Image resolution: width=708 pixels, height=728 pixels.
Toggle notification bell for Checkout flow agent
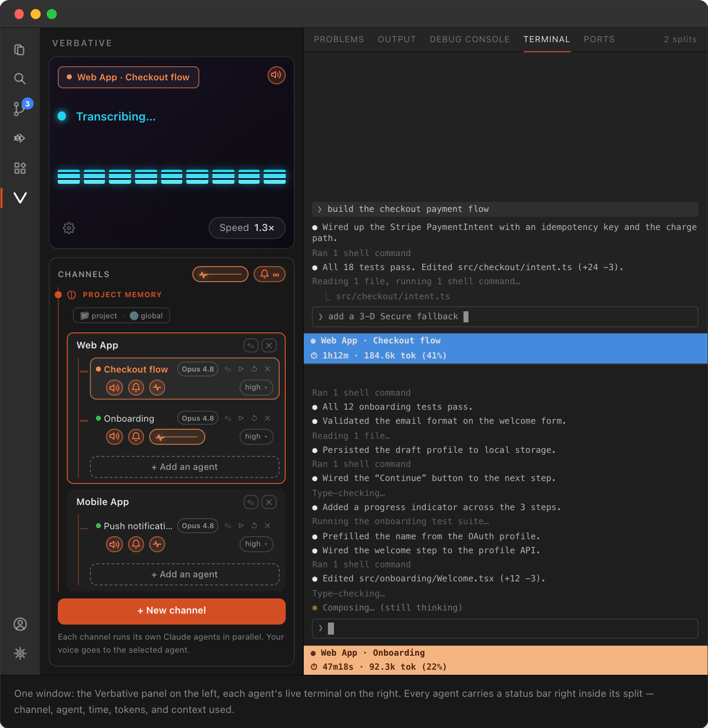pyautogui.click(x=136, y=388)
